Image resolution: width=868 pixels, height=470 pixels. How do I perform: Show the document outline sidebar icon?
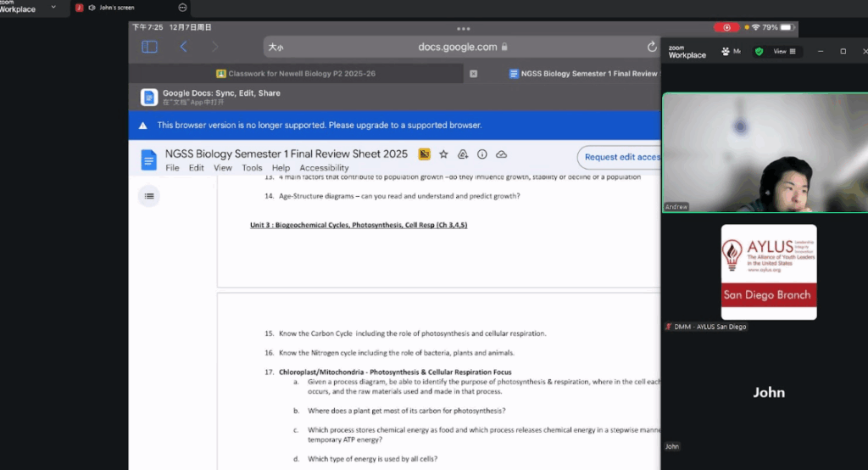click(149, 196)
